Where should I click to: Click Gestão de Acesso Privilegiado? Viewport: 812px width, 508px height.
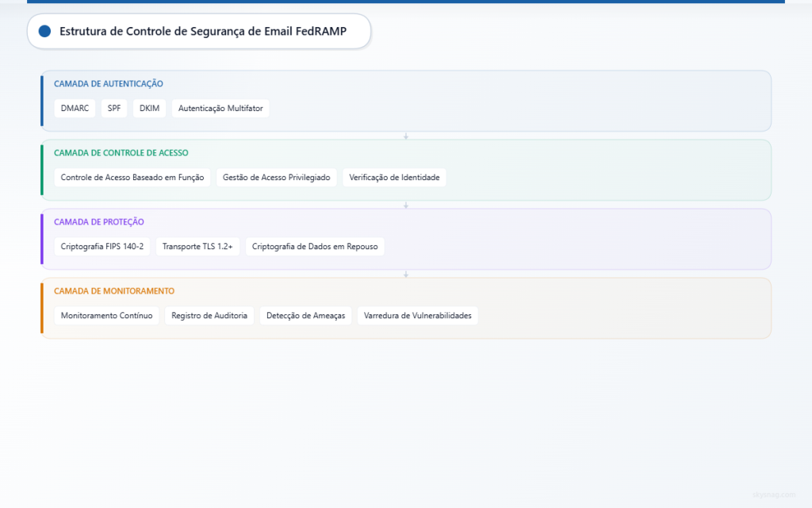(276, 177)
